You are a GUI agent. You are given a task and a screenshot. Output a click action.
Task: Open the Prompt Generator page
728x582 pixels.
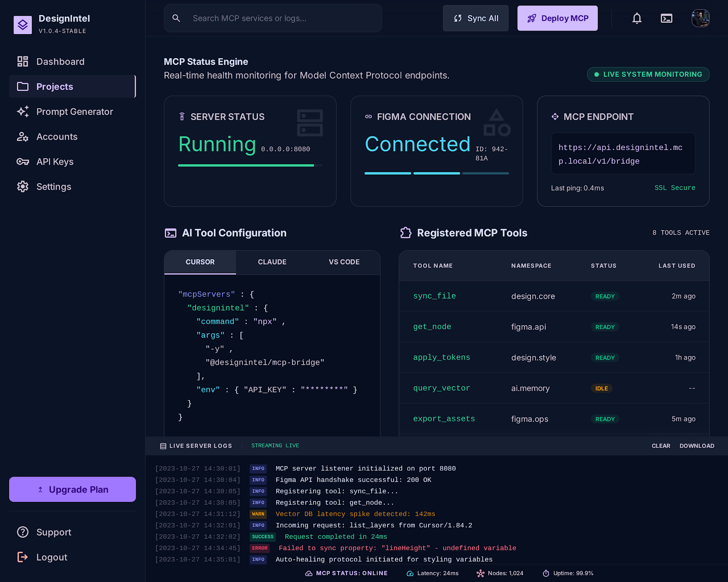point(72,111)
